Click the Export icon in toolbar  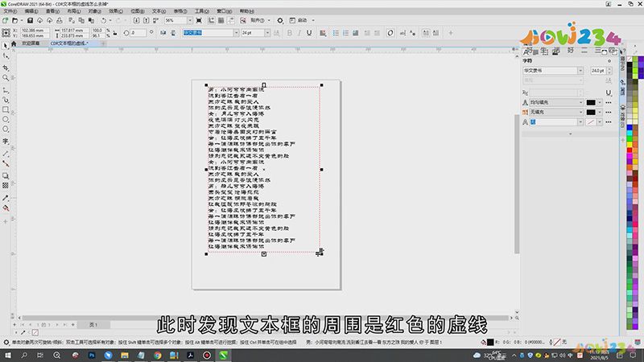point(146,20)
